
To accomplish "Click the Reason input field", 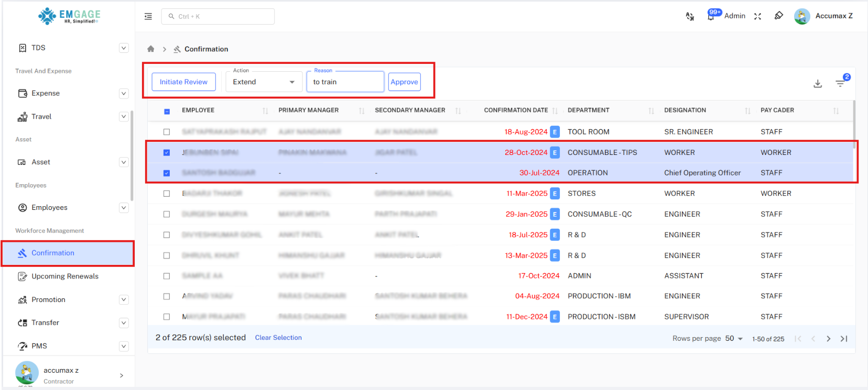I will click(345, 82).
